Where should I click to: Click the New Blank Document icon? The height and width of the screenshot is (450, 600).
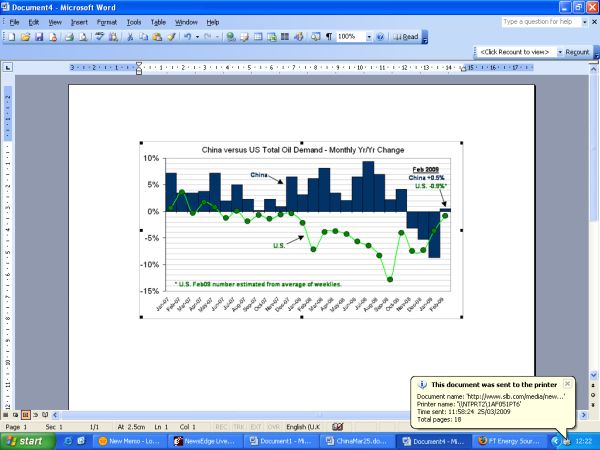pos(11,37)
